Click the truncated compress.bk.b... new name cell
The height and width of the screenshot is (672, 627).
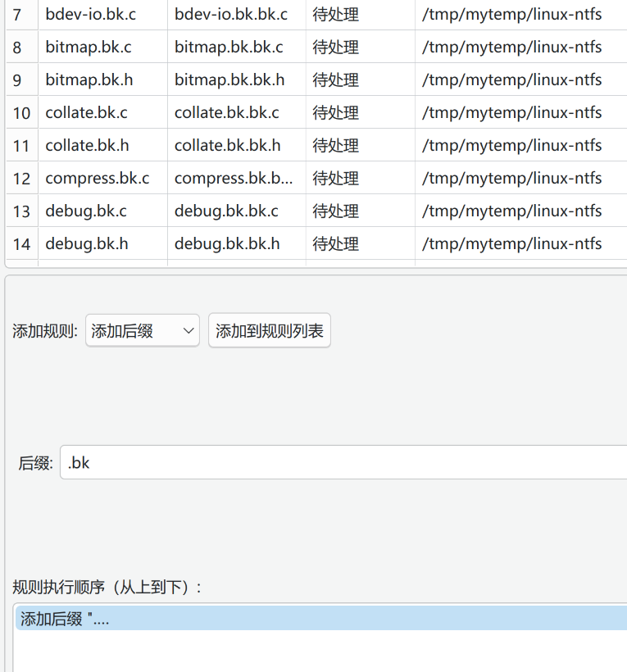coord(237,178)
